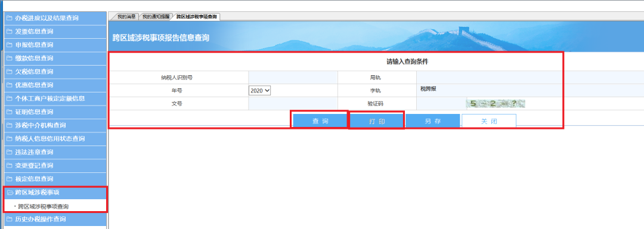Open the 变更登记查询 folder

coord(55,165)
